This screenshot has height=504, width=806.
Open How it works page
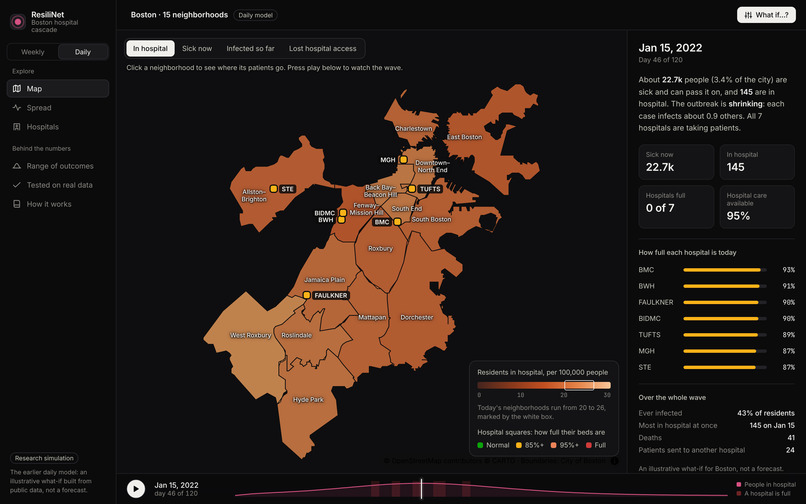[x=58, y=204]
